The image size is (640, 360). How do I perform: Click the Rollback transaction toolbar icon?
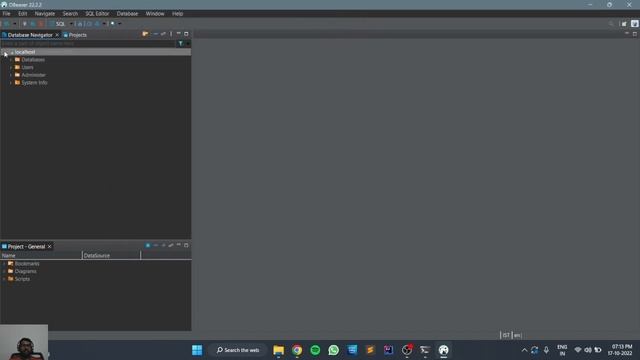tap(89, 24)
